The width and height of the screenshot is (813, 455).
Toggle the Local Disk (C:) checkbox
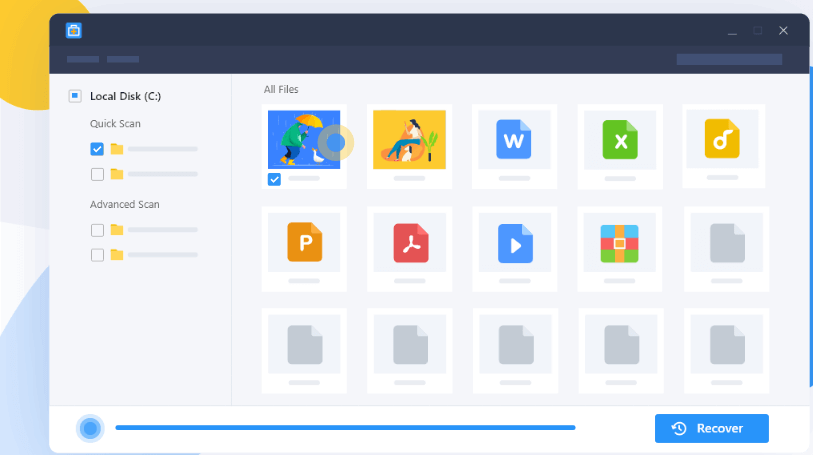(x=75, y=96)
